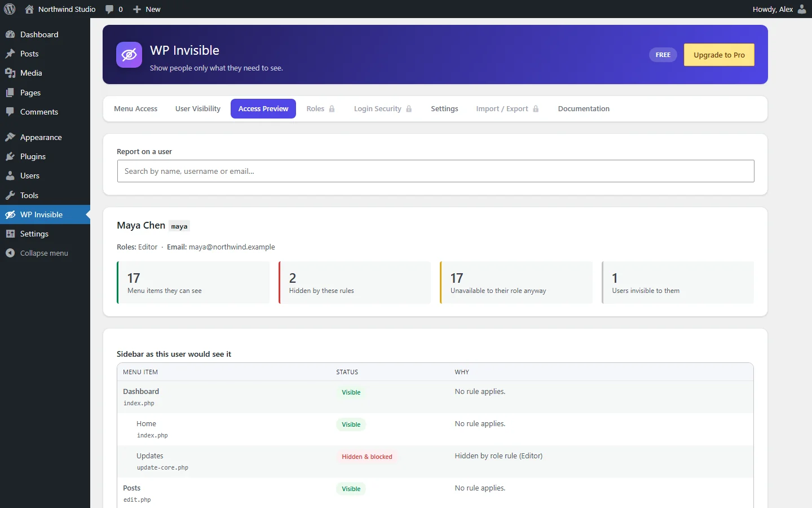Click the Users icon in sidebar

[10, 176]
